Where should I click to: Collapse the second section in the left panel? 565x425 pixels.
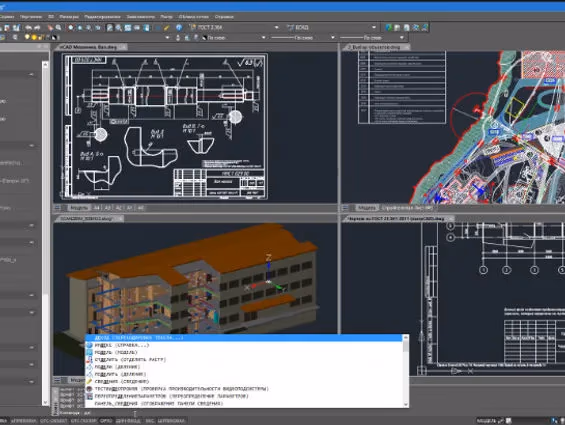click(x=31, y=146)
